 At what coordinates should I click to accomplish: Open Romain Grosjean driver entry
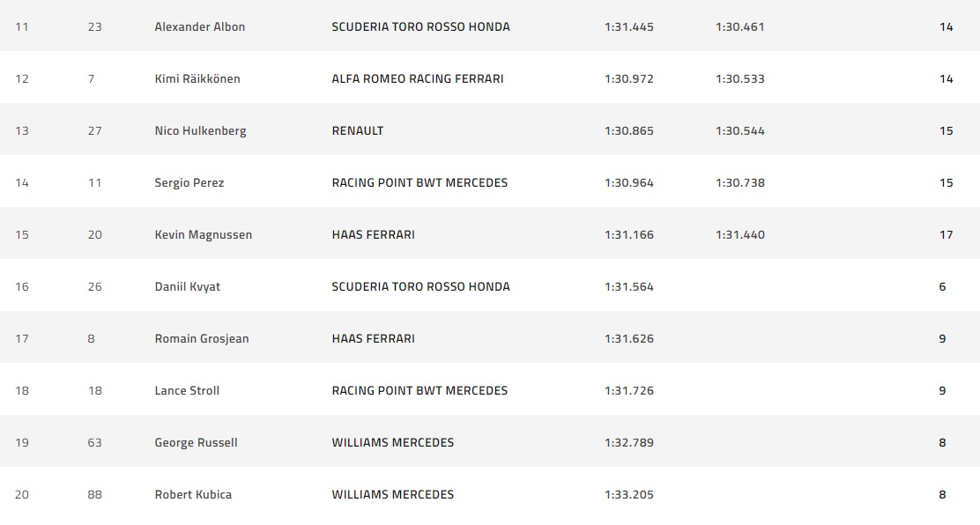(201, 338)
